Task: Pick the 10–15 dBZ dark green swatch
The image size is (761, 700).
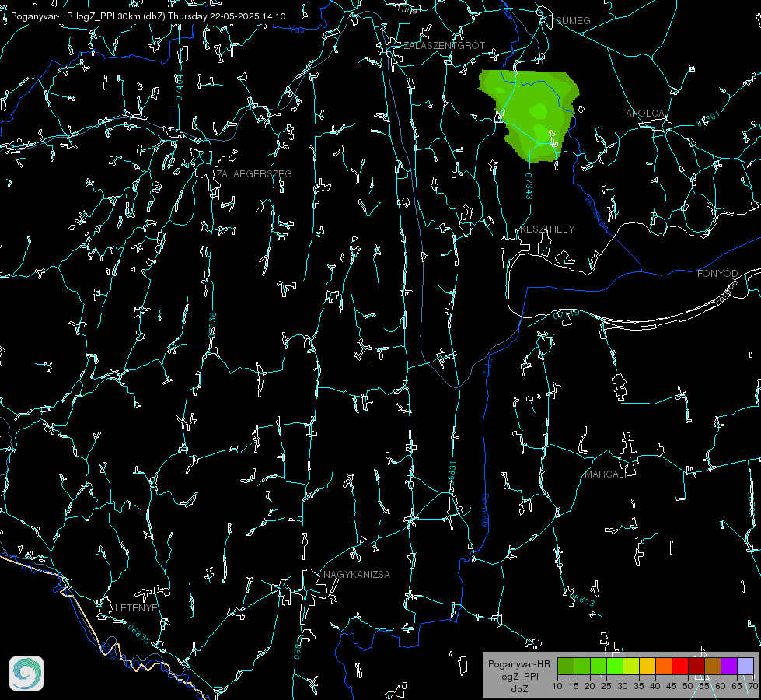Action: [566, 666]
